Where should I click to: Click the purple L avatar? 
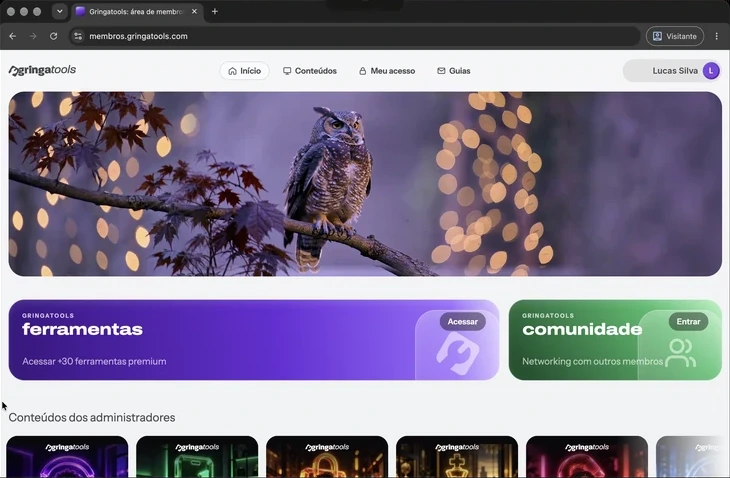tap(711, 71)
